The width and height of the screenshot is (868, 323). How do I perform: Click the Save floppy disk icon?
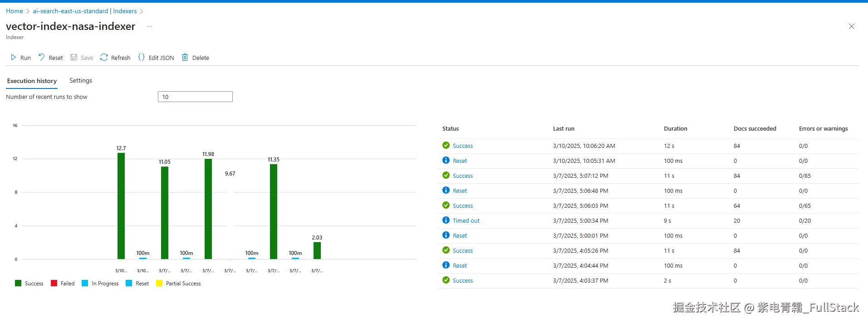[74, 57]
